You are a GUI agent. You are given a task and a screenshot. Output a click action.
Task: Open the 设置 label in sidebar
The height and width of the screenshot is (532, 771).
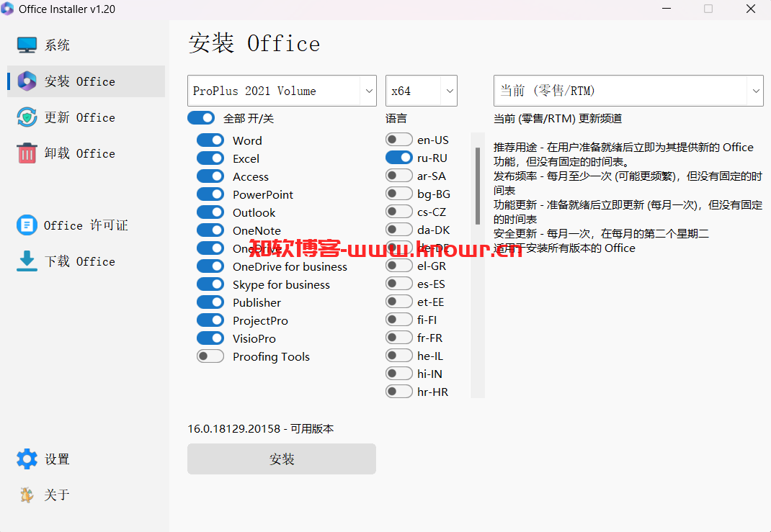pyautogui.click(x=57, y=459)
